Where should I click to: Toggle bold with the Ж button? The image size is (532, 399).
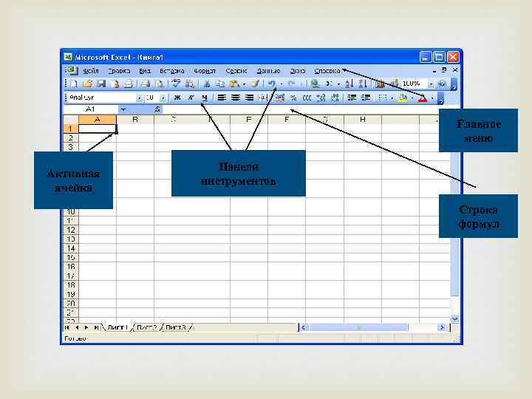pyautogui.click(x=177, y=98)
